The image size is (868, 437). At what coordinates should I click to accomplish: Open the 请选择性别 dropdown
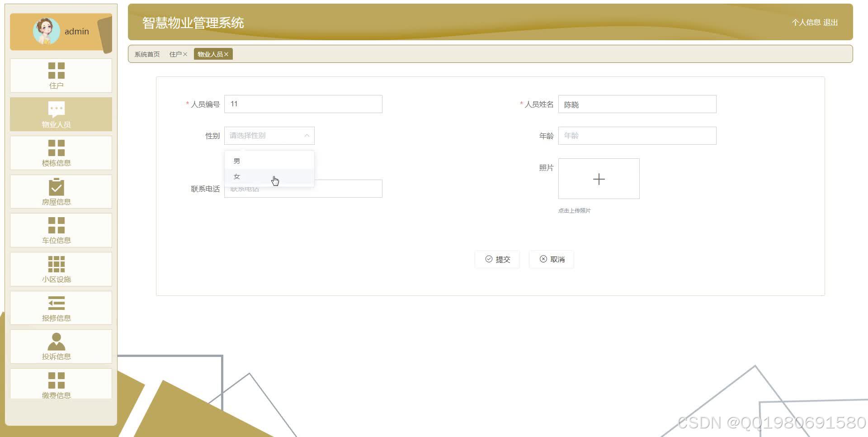[269, 135]
